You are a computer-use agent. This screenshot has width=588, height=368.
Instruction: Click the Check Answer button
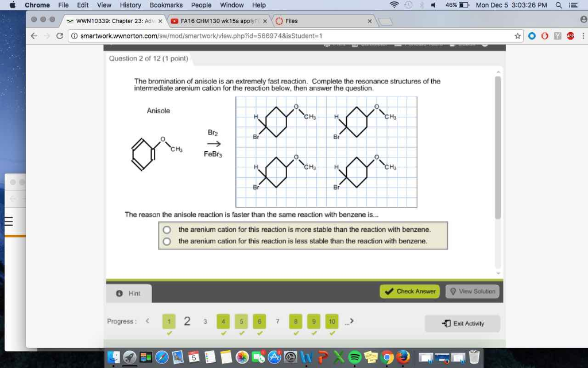(409, 292)
